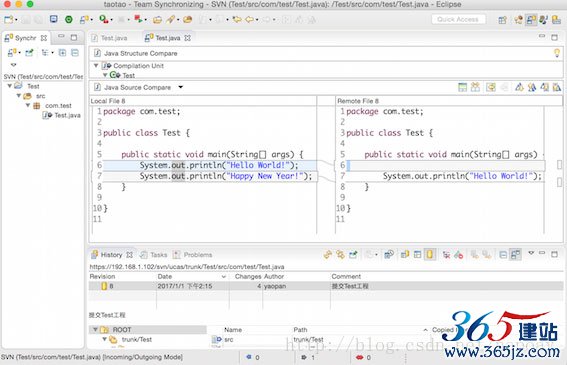Click the Pin icon in Synchronize view toolbar
567x365 pixels.
point(29,53)
